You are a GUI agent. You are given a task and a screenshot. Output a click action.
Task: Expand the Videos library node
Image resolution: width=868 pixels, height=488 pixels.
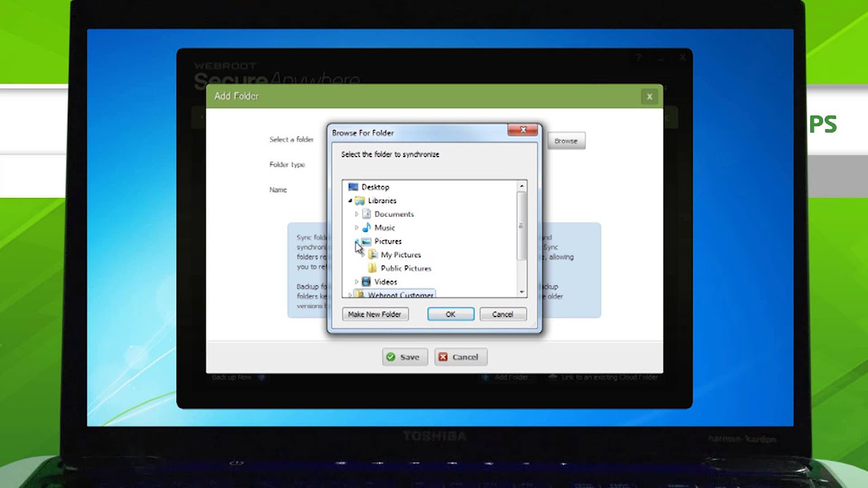[357, 282]
